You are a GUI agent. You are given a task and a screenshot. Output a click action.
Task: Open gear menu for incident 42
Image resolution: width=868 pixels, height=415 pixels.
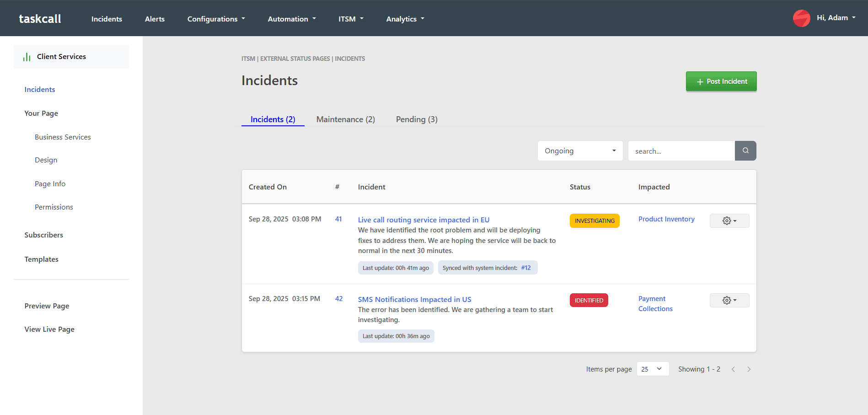pos(729,300)
